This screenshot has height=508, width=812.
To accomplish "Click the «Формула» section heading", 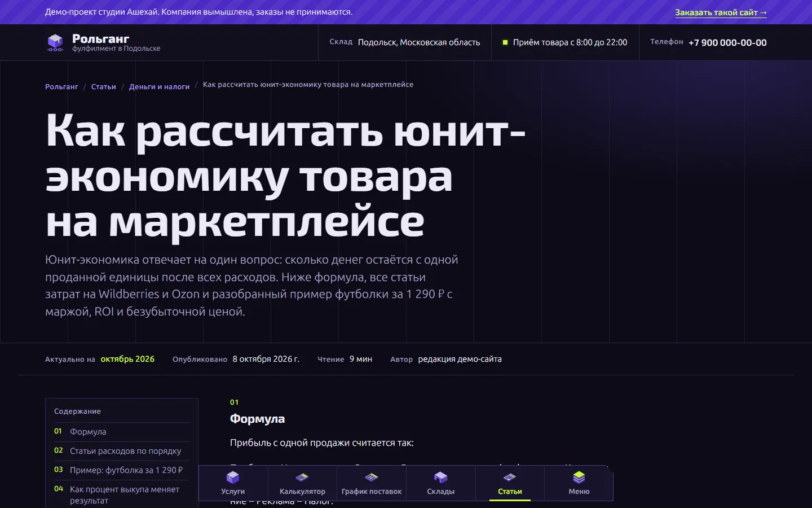I will point(257,419).
